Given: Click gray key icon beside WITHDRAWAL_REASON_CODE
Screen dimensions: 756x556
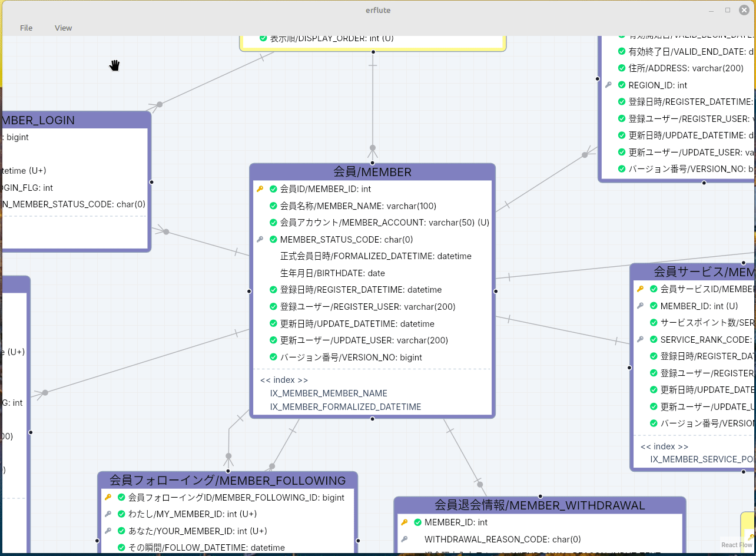Looking at the screenshot, I should [404, 540].
